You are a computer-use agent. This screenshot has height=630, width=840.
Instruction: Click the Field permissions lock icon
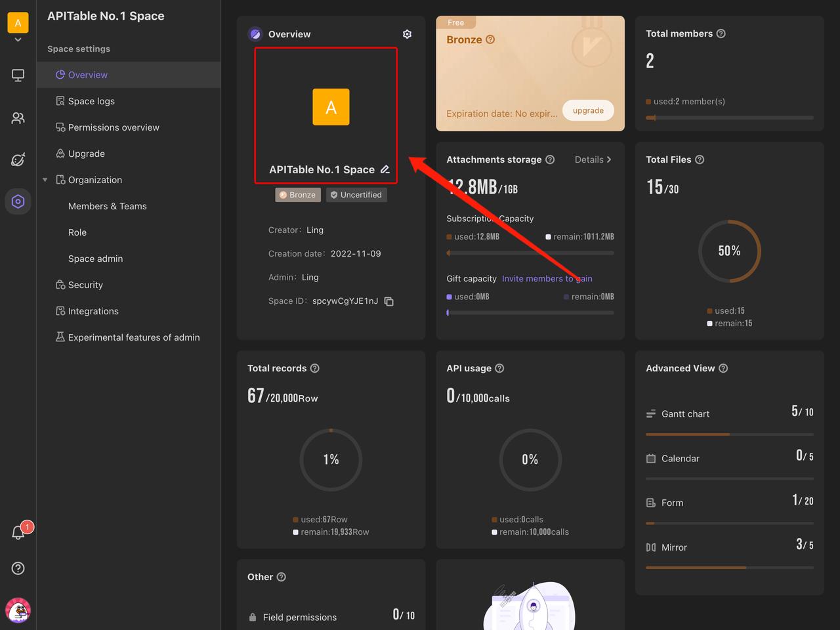click(253, 617)
